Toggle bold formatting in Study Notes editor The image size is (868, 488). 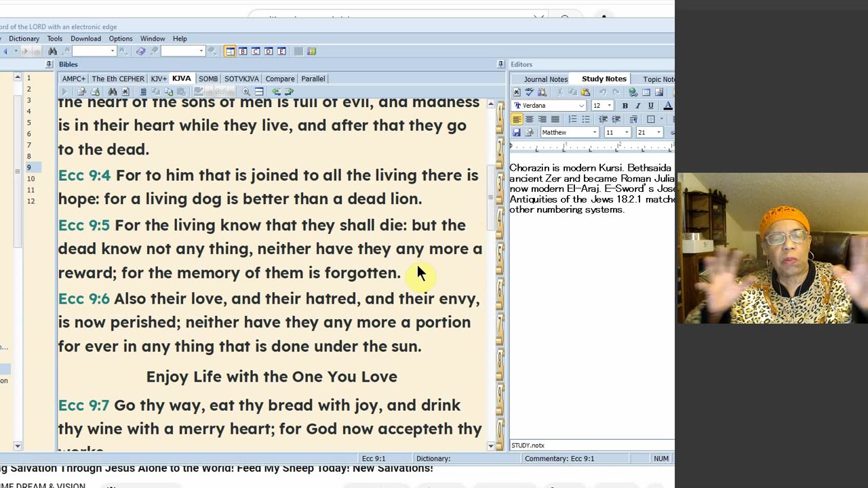(x=625, y=106)
